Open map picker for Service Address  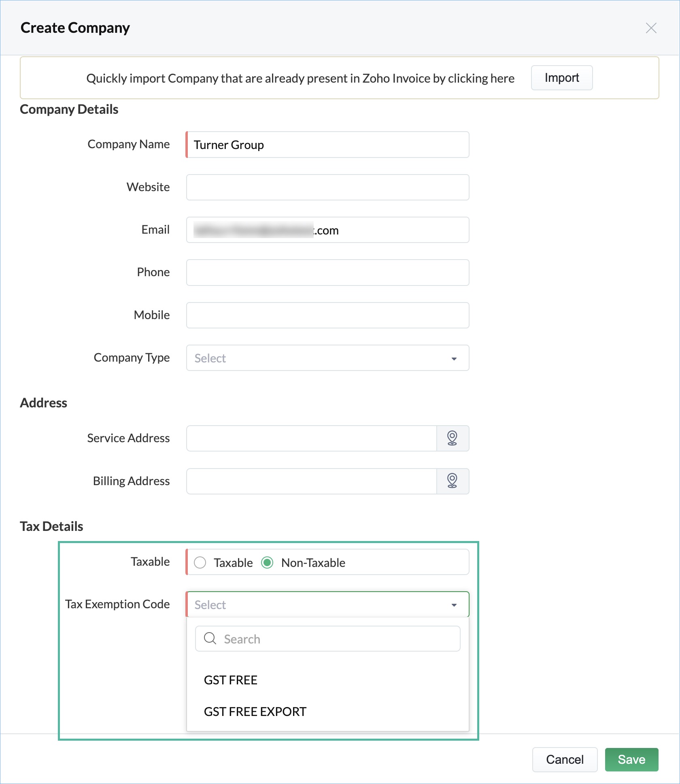(453, 438)
